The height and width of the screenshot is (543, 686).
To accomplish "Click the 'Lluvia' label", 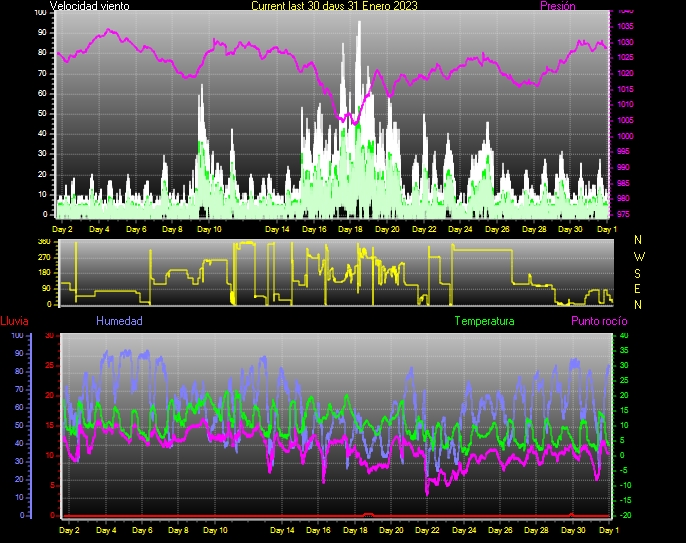I will [14, 321].
